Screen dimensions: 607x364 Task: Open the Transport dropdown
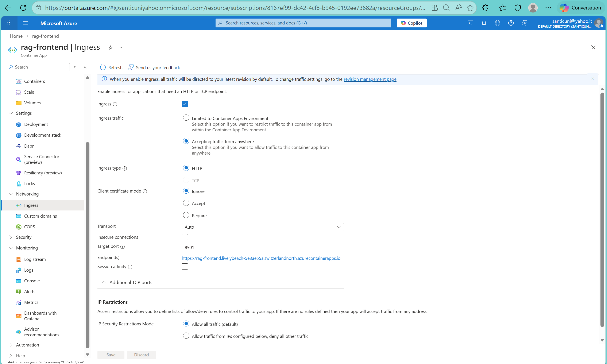click(262, 227)
